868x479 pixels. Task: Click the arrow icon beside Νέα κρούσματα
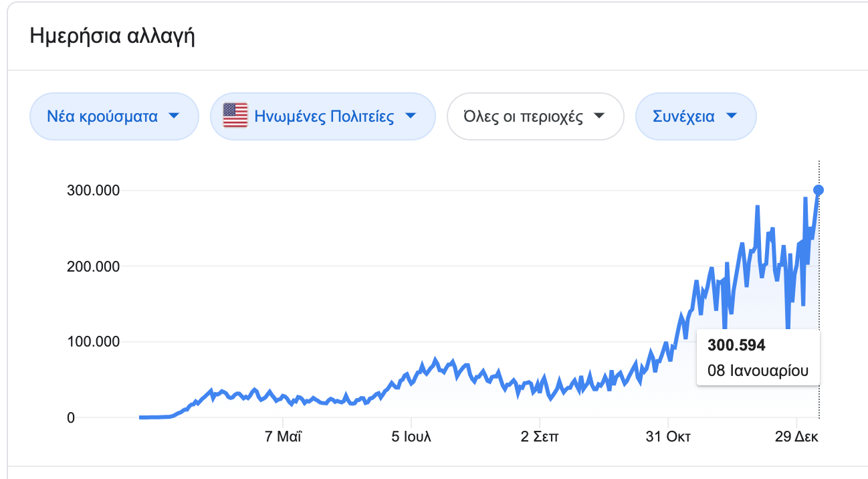[x=174, y=116]
